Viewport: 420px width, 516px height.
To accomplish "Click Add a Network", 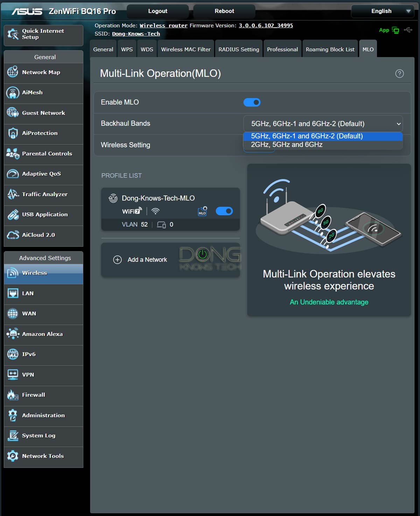I will (147, 260).
